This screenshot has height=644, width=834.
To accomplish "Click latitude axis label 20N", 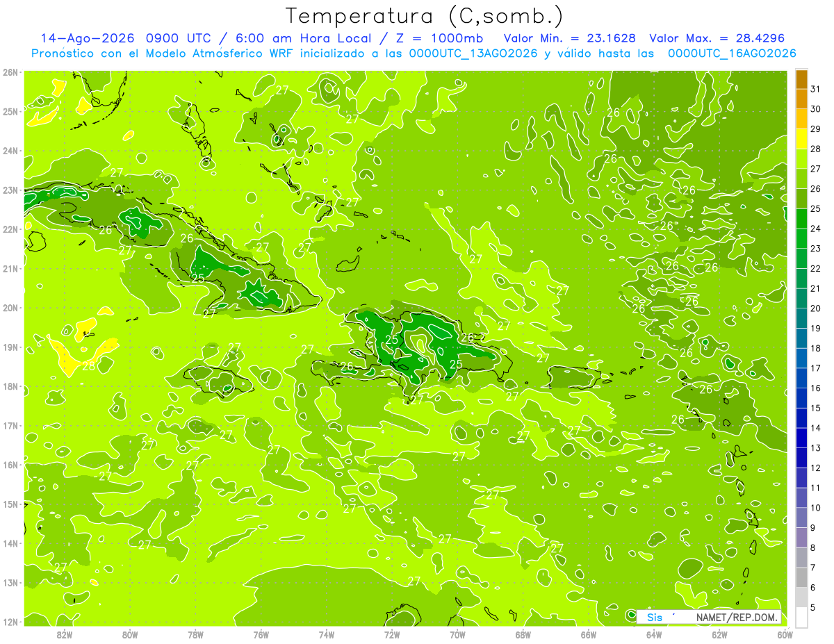I will [x=11, y=308].
